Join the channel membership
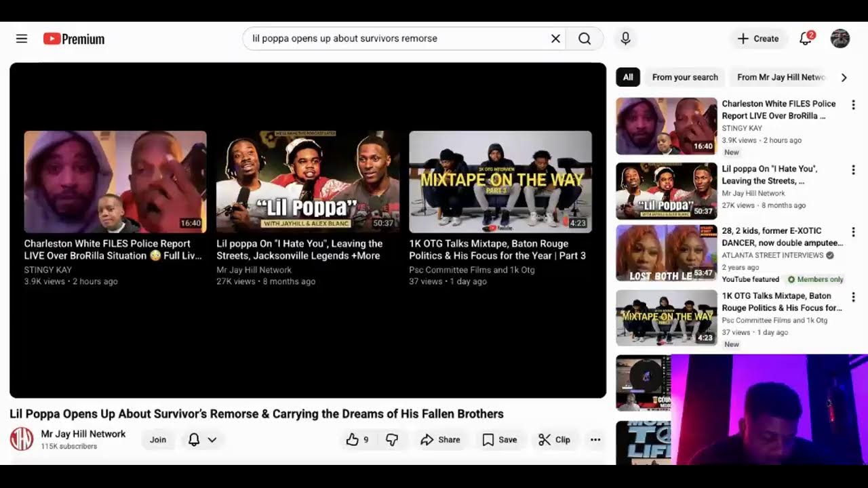This screenshot has width=868, height=488. [158, 440]
